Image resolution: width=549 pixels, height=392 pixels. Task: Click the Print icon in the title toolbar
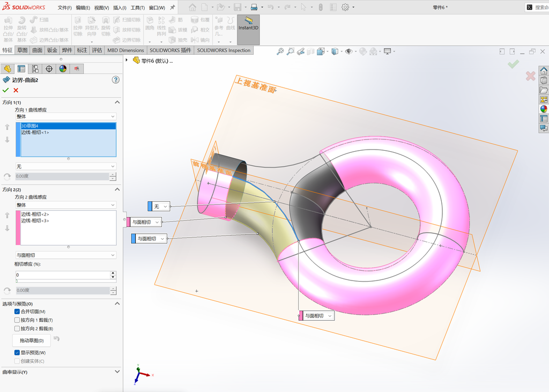click(254, 7)
